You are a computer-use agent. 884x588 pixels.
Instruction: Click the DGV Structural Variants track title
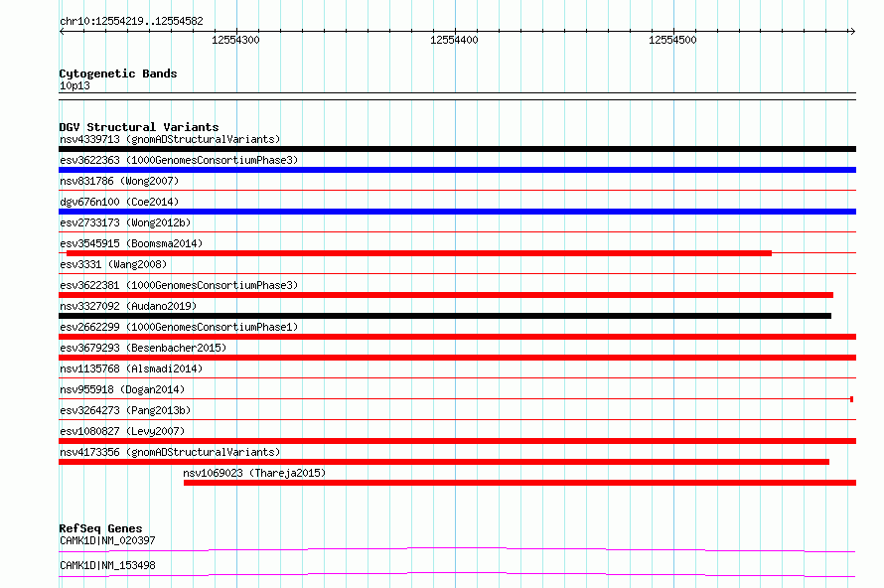click(139, 127)
